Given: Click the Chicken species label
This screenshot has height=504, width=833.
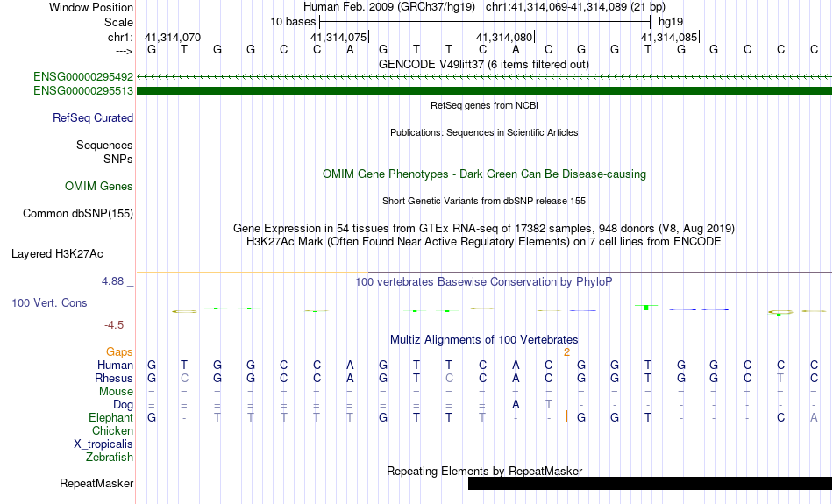Looking at the screenshot, I should [x=112, y=430].
